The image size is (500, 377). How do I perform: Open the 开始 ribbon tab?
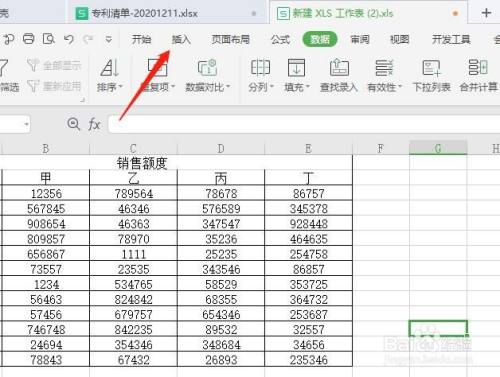(x=141, y=39)
